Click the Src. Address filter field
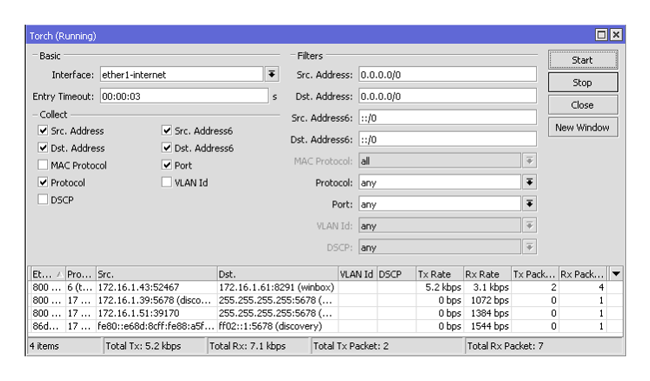Viewport: 650px width, 381px height. tap(447, 75)
